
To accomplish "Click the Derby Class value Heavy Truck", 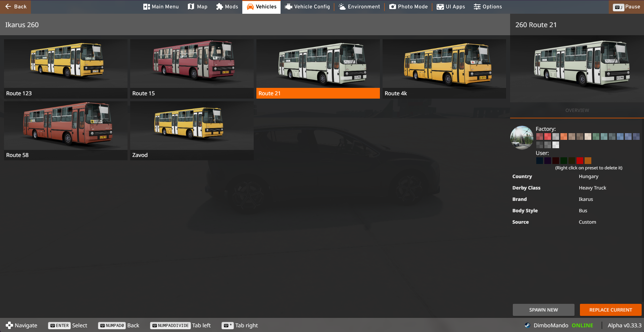I will [592, 188].
